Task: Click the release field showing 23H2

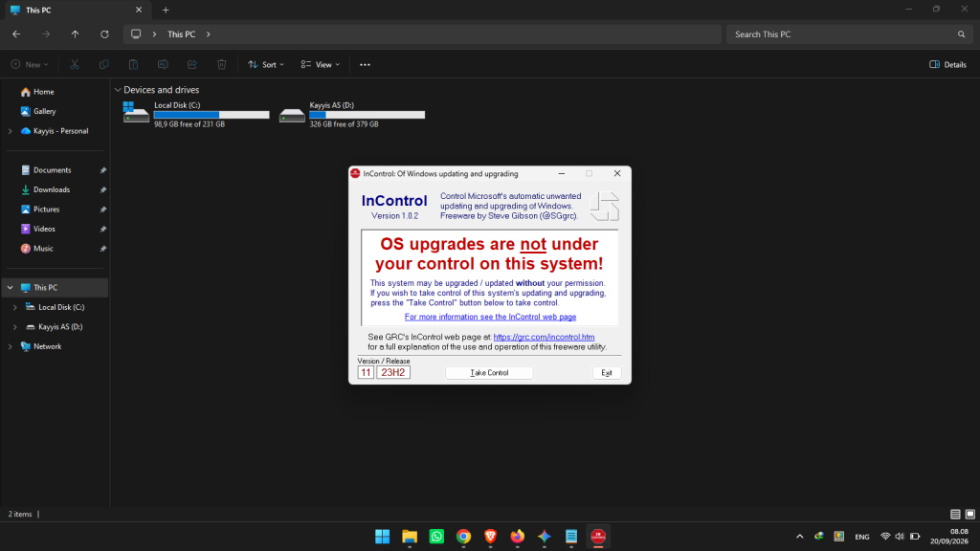Action: pos(393,372)
